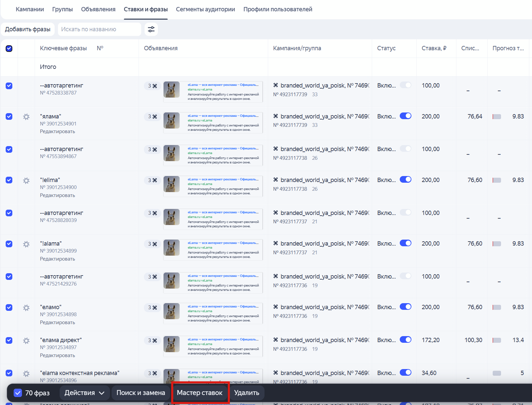Expand the ads count badge in first row

(x=152, y=86)
